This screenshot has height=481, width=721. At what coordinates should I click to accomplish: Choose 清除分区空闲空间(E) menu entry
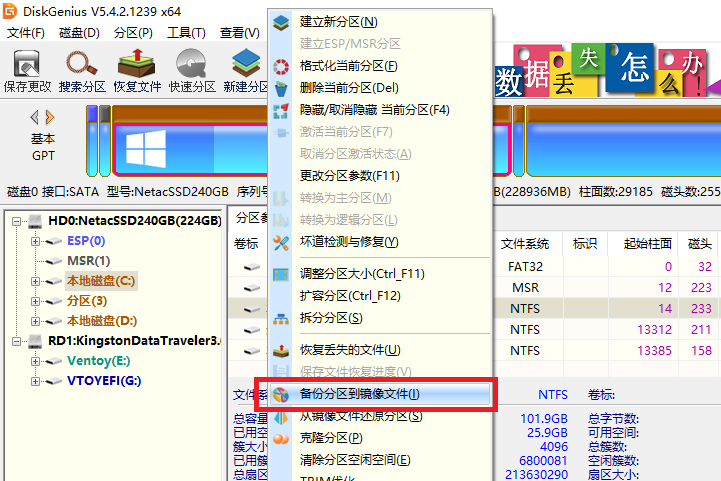click(x=380, y=460)
